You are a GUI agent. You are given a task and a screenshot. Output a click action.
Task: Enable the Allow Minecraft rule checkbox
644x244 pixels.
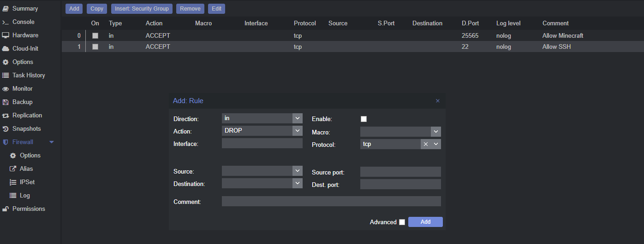point(95,35)
